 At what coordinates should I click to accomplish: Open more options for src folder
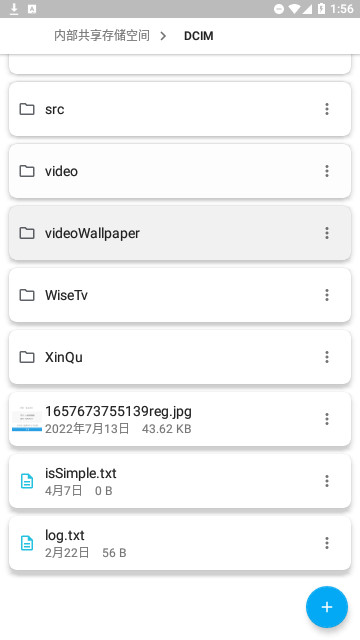[327, 109]
